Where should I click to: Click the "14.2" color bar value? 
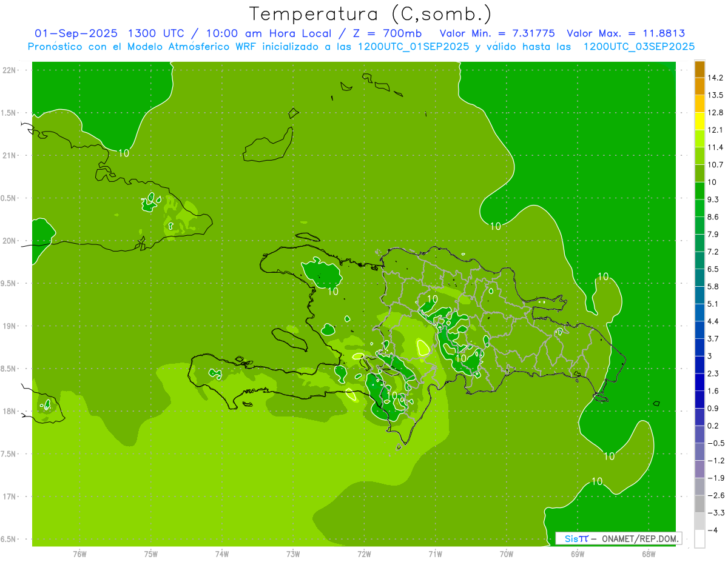(x=716, y=78)
